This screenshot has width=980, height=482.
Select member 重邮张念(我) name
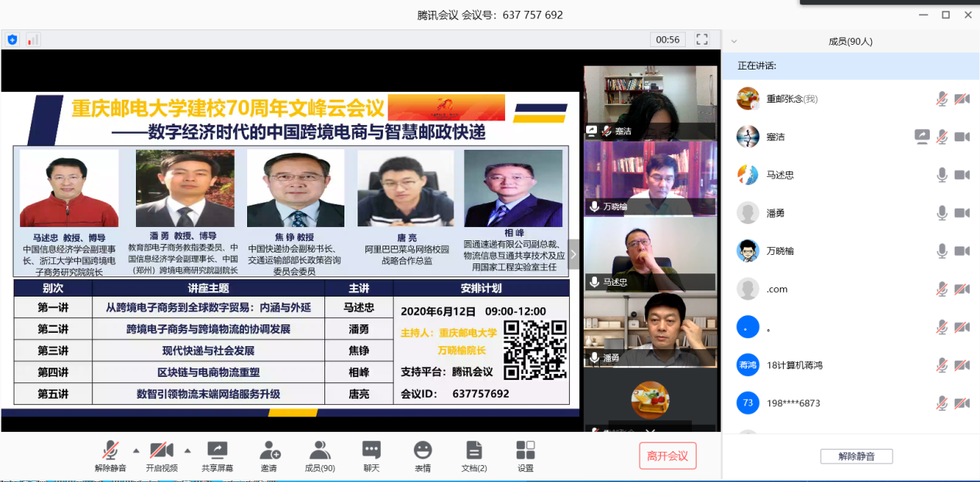[x=792, y=99]
